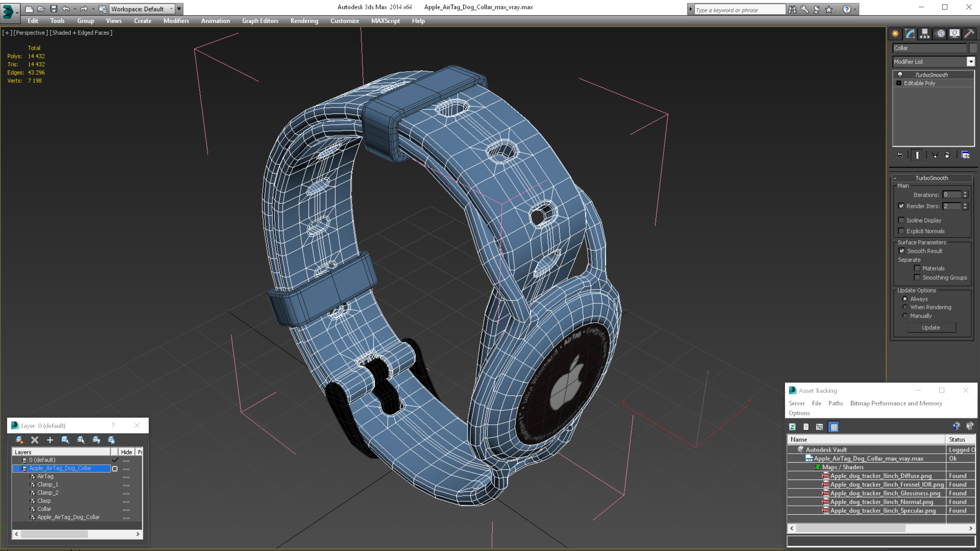Click Open file icon in quick access toolbar
This screenshot has width=980, height=551.
pos(41,9)
